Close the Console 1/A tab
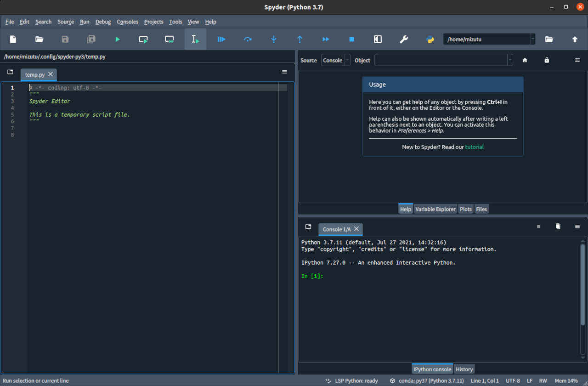This screenshot has height=386, width=588. 356,229
